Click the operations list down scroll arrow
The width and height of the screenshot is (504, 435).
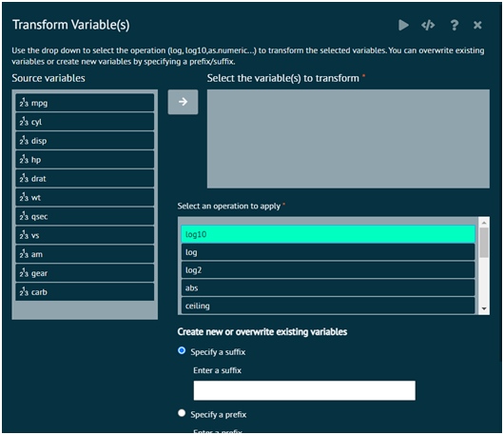coord(484,308)
